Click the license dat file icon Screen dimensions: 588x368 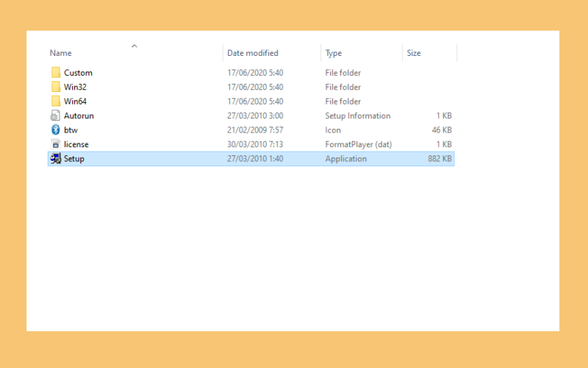click(x=56, y=144)
